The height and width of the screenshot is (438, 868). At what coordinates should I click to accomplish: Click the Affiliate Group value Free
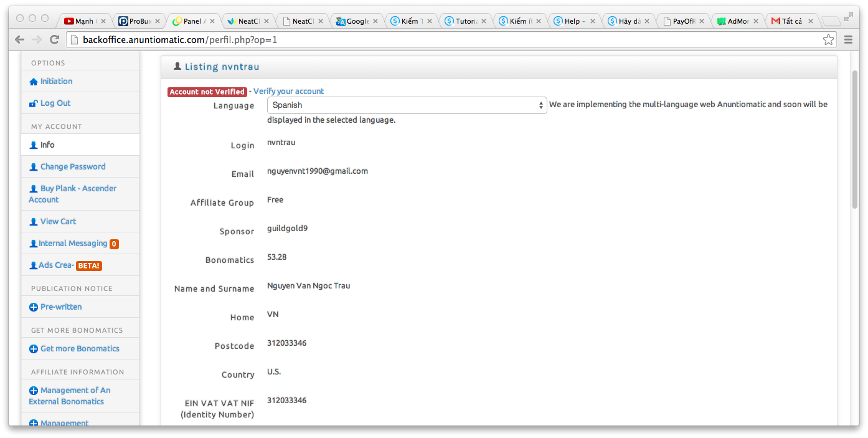coord(275,199)
